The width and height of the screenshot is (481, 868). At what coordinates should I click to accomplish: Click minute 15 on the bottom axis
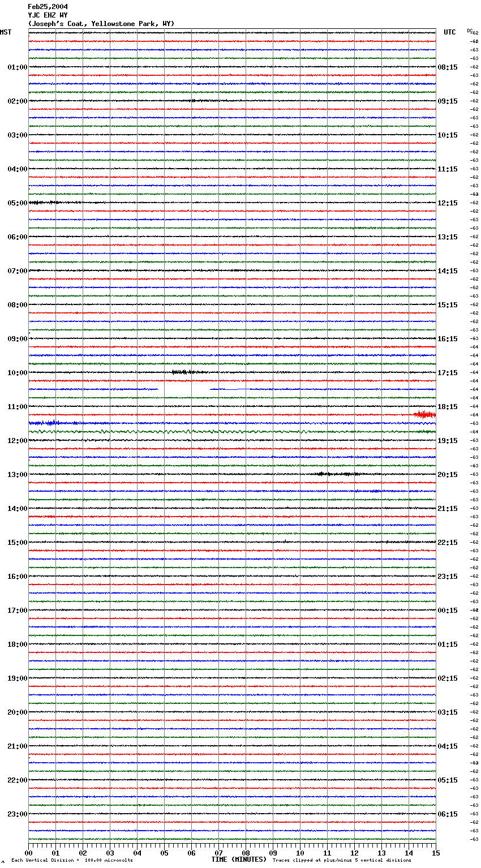tap(436, 853)
